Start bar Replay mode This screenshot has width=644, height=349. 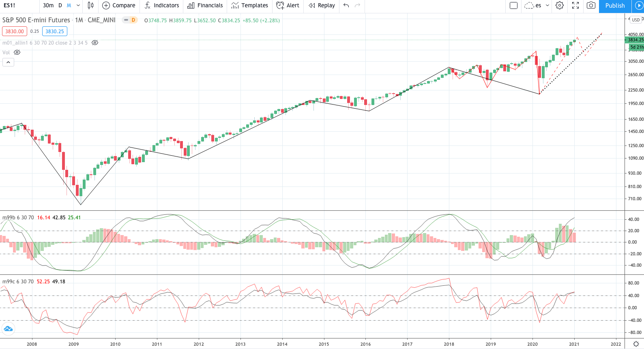pos(322,5)
